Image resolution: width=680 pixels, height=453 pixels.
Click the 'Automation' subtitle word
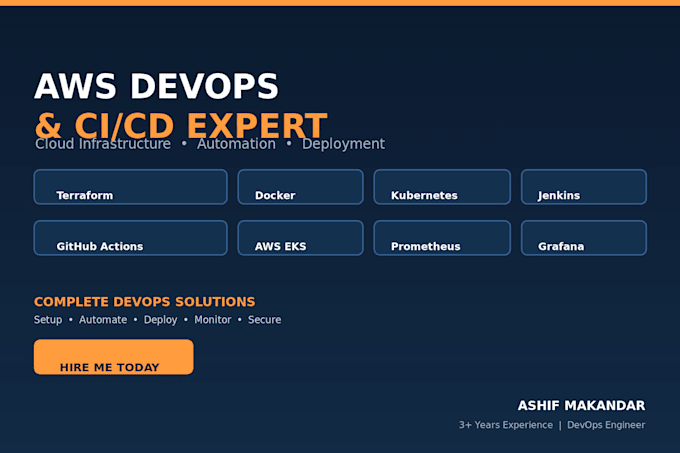coord(236,143)
